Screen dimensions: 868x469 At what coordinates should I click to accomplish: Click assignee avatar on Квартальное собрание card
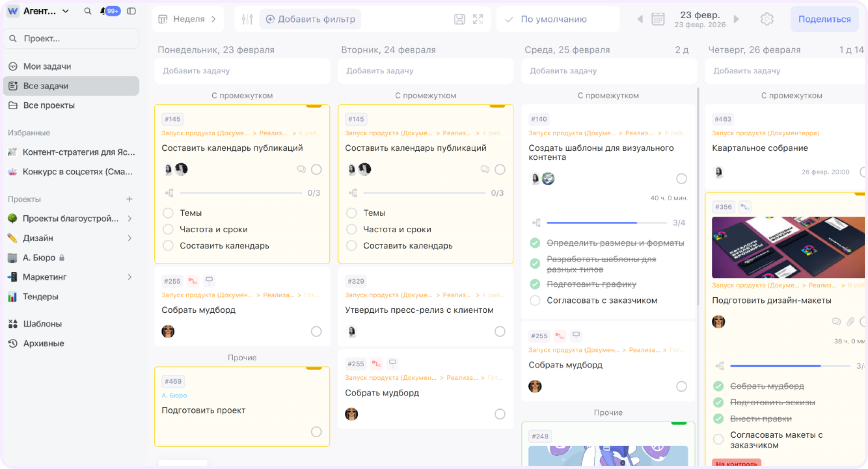tap(719, 172)
